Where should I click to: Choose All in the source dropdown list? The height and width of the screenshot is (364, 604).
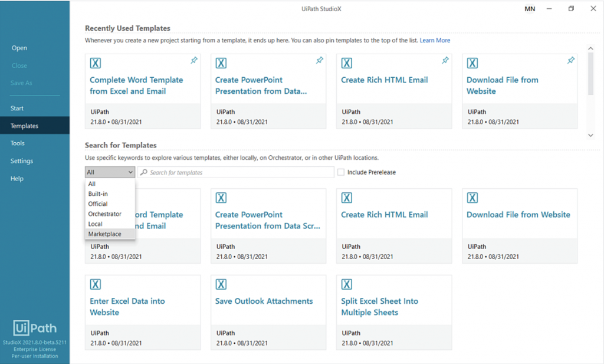pyautogui.click(x=110, y=183)
